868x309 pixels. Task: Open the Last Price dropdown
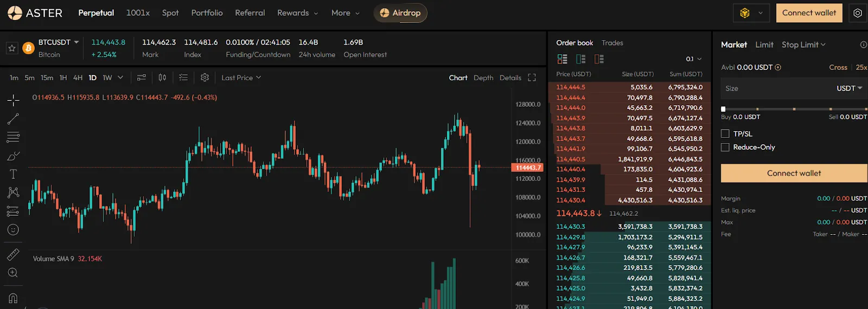[241, 78]
